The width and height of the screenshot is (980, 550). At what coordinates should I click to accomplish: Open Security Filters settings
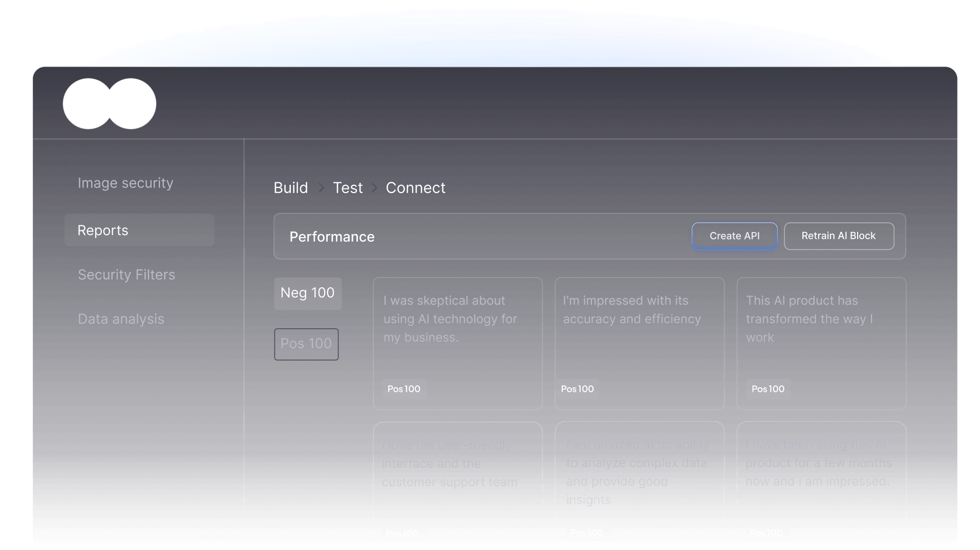pyautogui.click(x=126, y=274)
